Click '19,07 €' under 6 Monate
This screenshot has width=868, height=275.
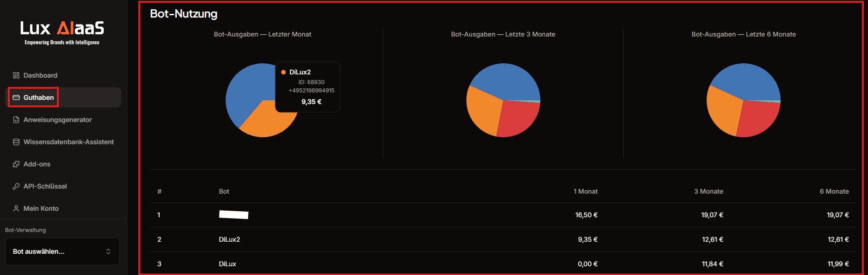click(838, 215)
